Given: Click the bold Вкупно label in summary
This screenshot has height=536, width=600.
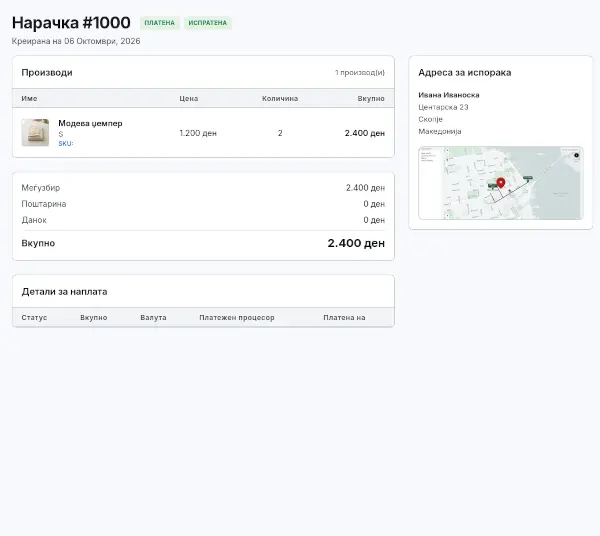Looking at the screenshot, I should click(x=38, y=243).
